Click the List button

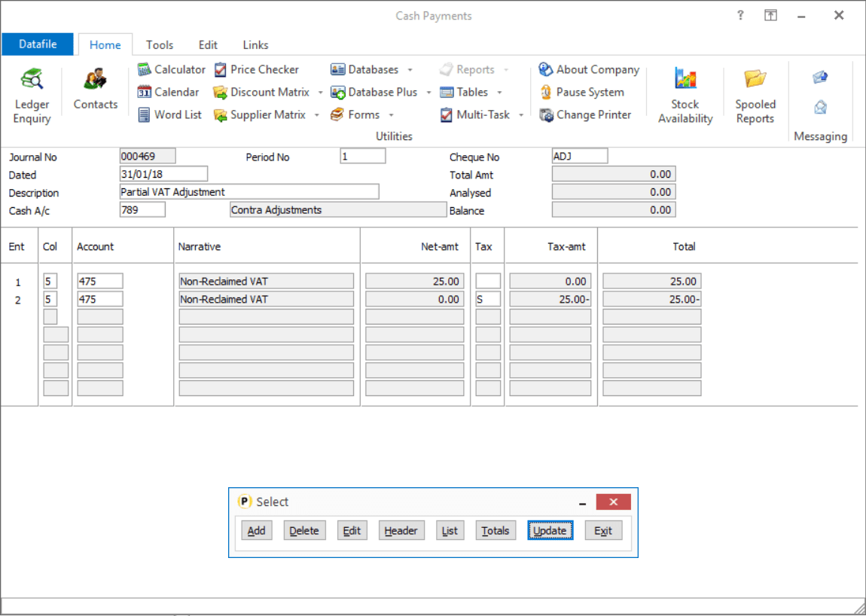pyautogui.click(x=450, y=530)
